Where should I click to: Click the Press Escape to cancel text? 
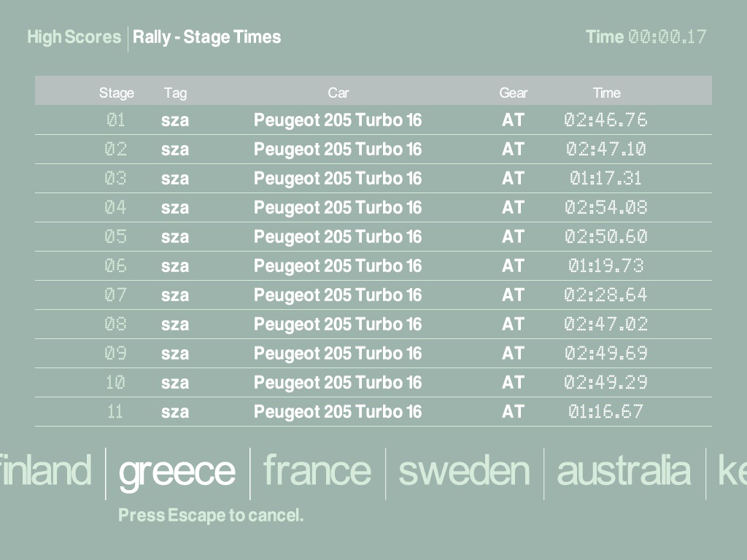click(x=211, y=516)
